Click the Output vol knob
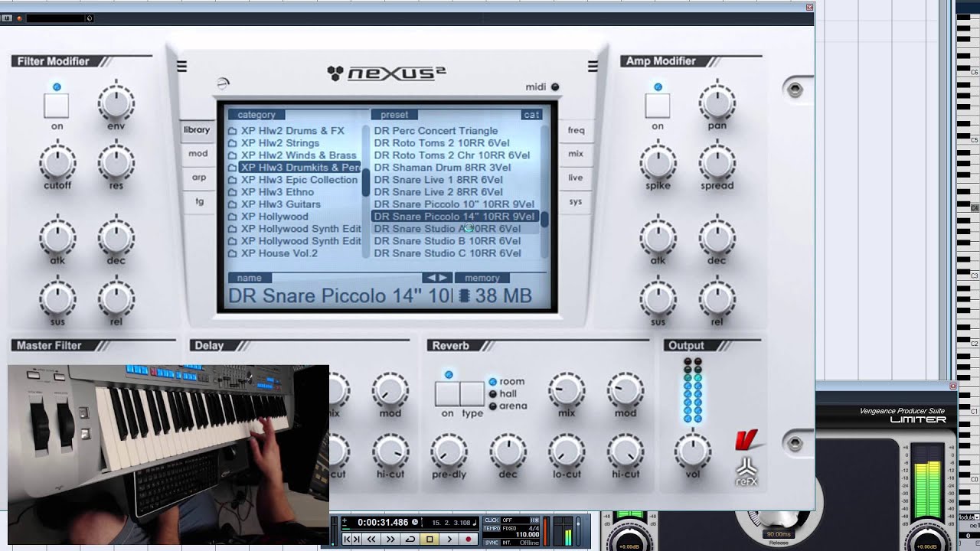The width and height of the screenshot is (980, 551). click(692, 451)
